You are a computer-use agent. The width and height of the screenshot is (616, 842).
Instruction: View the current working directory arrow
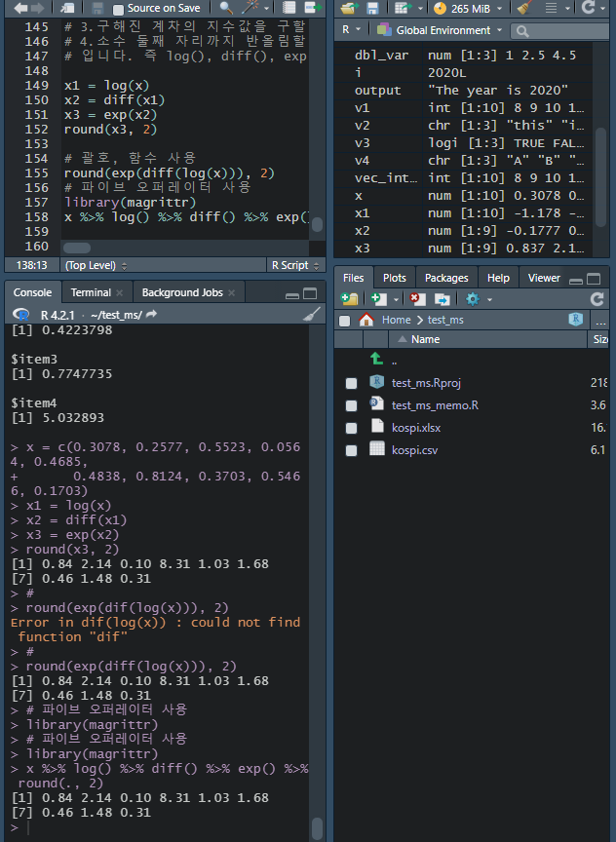click(151, 314)
